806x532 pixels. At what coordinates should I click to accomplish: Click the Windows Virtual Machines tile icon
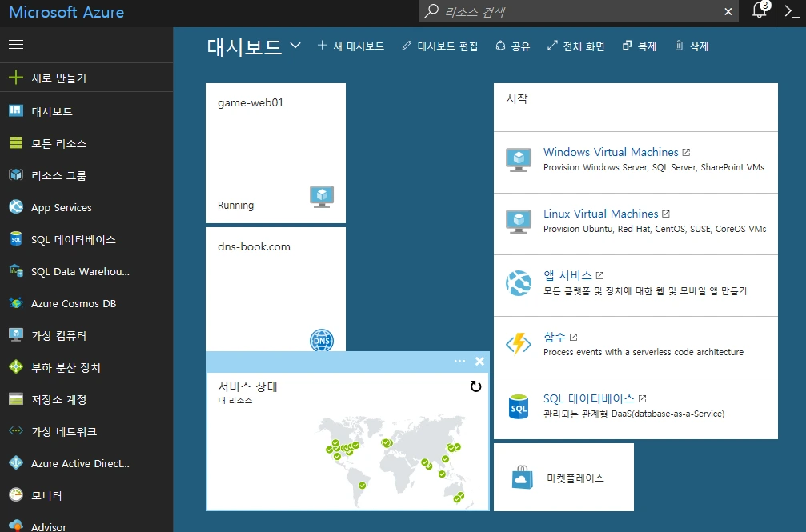coord(518,160)
